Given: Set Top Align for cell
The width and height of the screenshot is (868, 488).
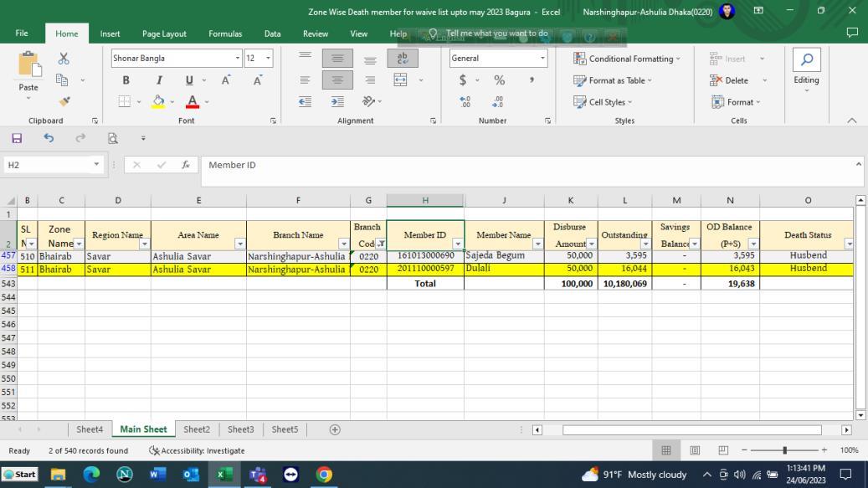Looking at the screenshot, I should pos(305,58).
